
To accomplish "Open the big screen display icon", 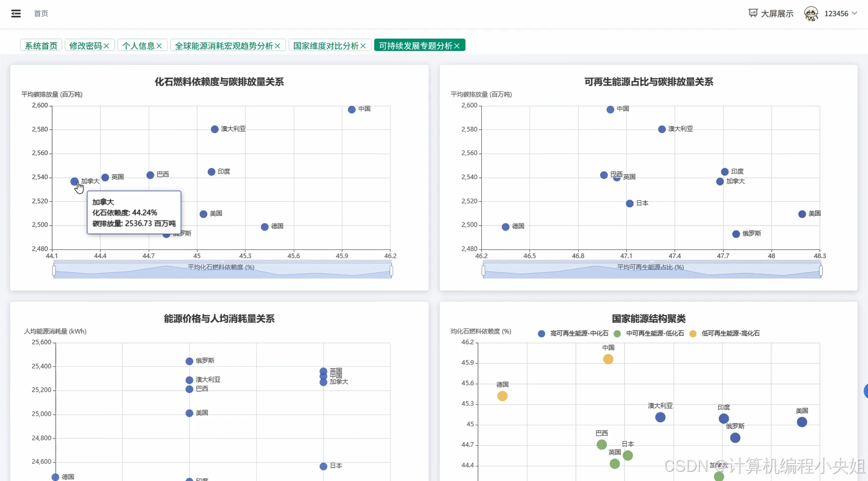I will pos(753,13).
